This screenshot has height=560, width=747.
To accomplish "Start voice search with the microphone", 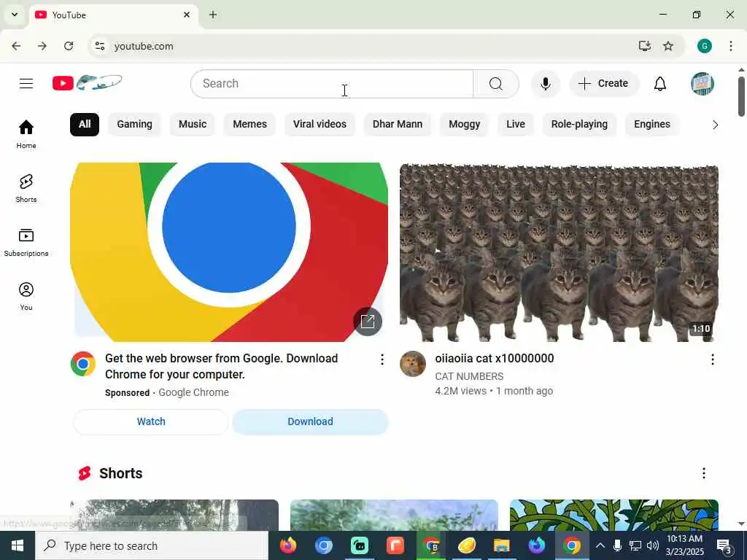I will coord(546,84).
